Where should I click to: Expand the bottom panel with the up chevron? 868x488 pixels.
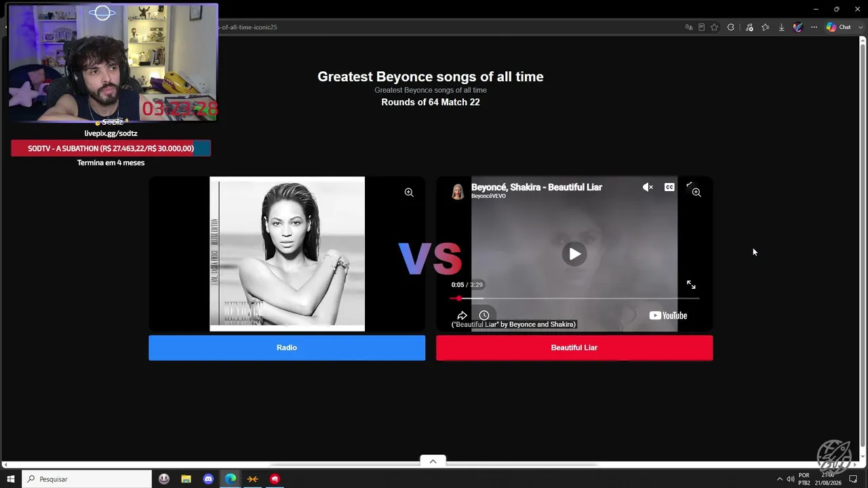433,461
